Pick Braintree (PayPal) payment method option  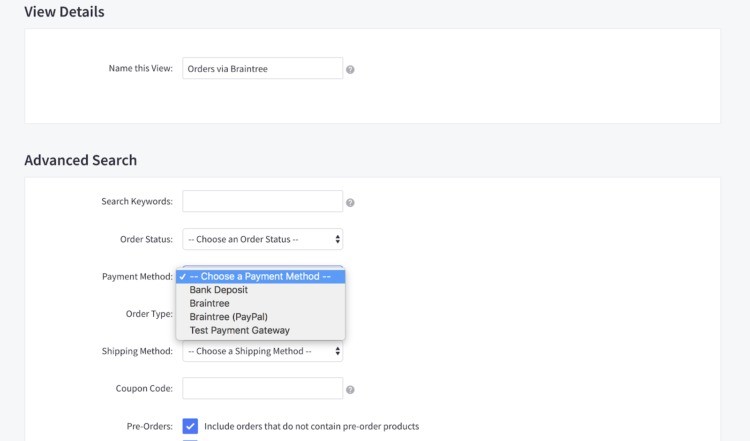[228, 317]
